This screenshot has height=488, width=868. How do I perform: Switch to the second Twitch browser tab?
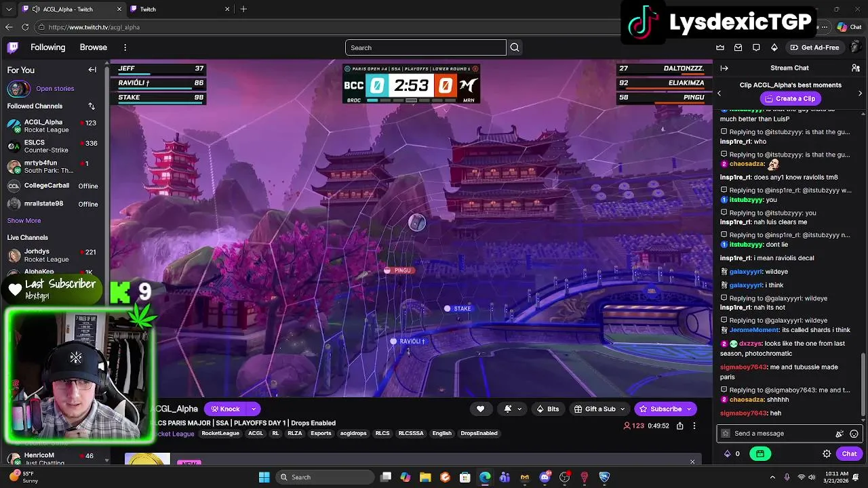[x=178, y=9]
